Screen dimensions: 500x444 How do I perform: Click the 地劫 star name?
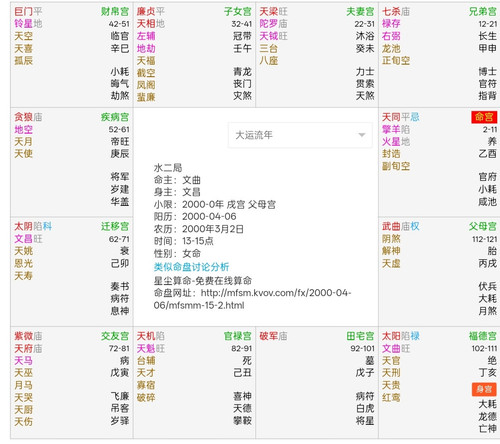[x=146, y=48]
